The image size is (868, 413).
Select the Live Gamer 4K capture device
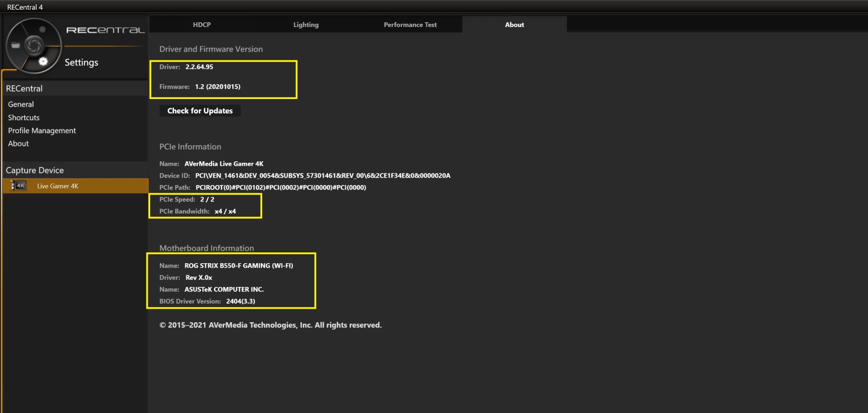coord(57,186)
